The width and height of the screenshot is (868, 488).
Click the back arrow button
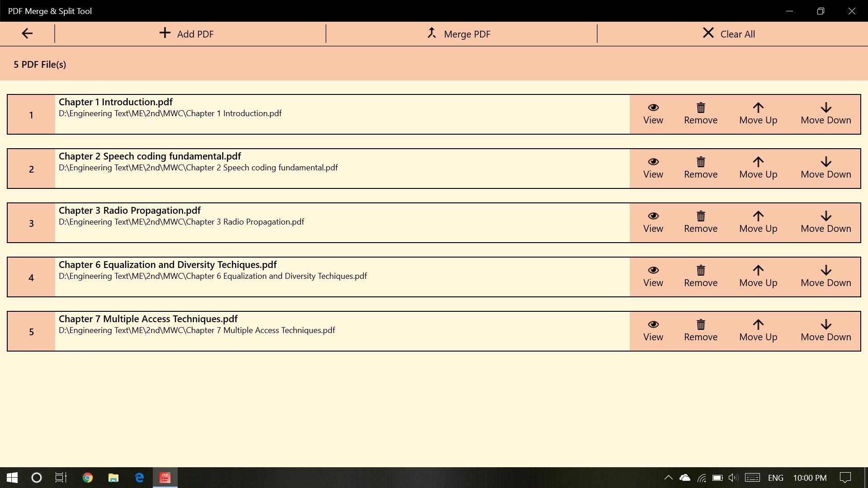(x=27, y=33)
